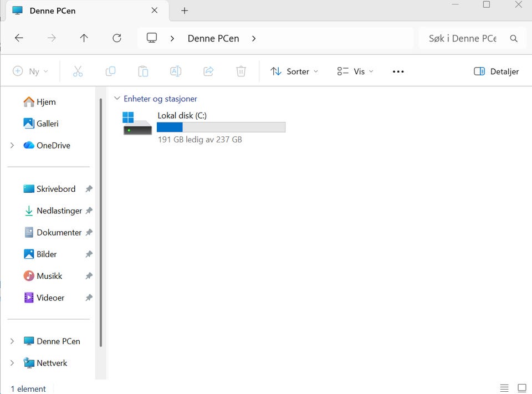The height and width of the screenshot is (394, 532).
Task: Click the Rename icon in toolbar
Action: (176, 71)
